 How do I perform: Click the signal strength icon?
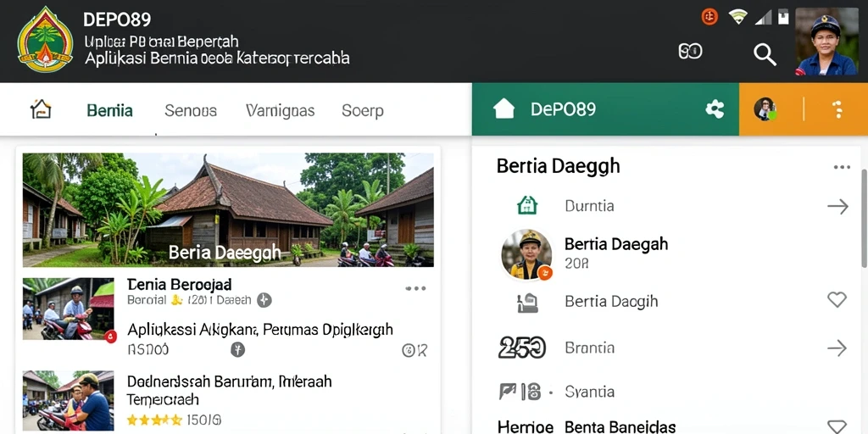764,18
